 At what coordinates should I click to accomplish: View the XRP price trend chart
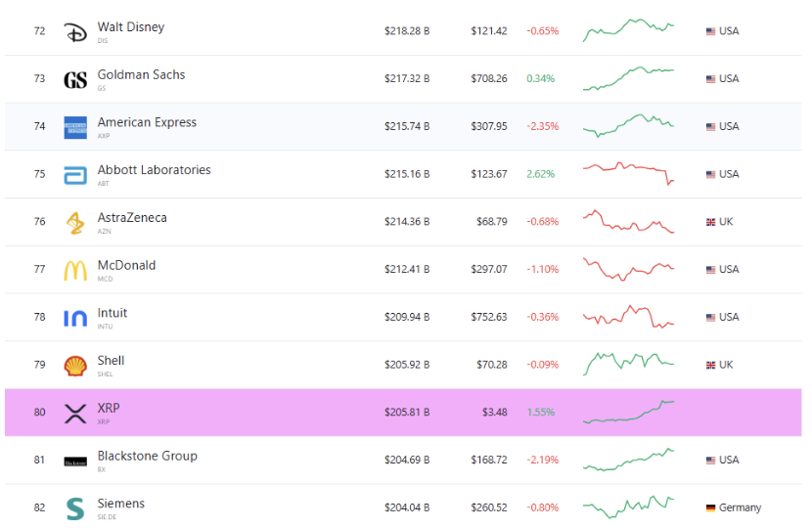[629, 412]
